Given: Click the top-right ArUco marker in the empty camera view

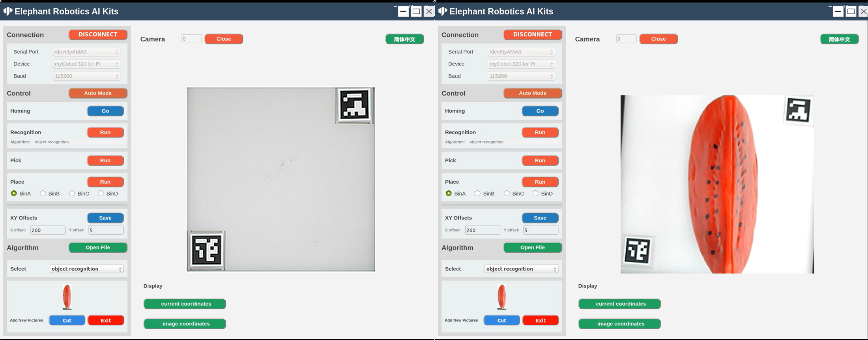Looking at the screenshot, I should pos(354,105).
